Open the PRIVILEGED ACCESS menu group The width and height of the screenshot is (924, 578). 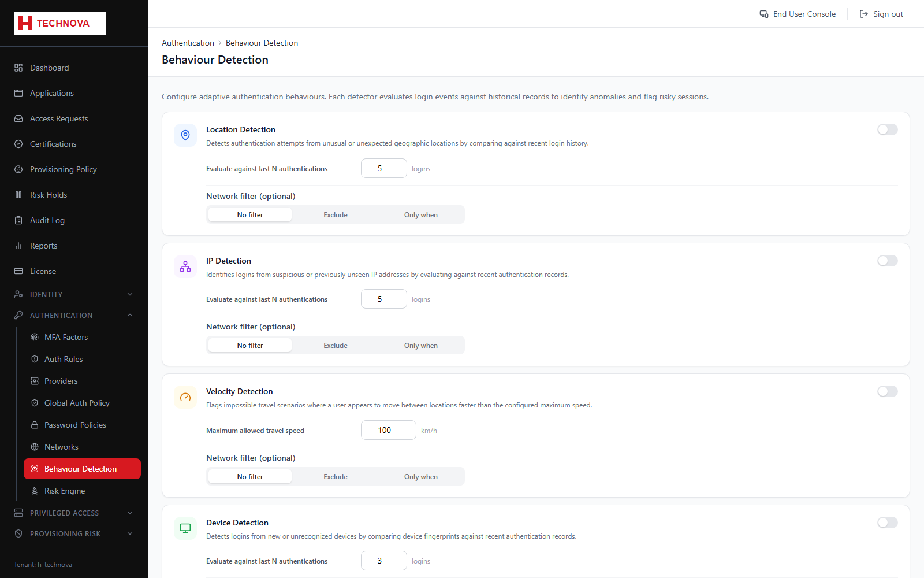tap(74, 513)
